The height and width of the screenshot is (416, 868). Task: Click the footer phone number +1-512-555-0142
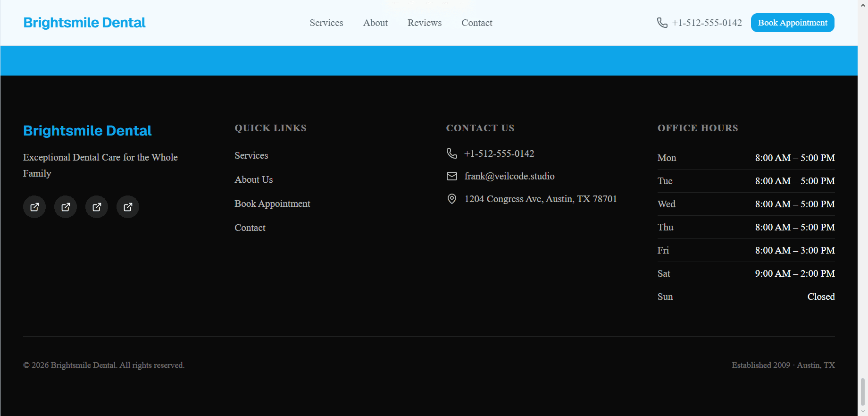click(499, 153)
